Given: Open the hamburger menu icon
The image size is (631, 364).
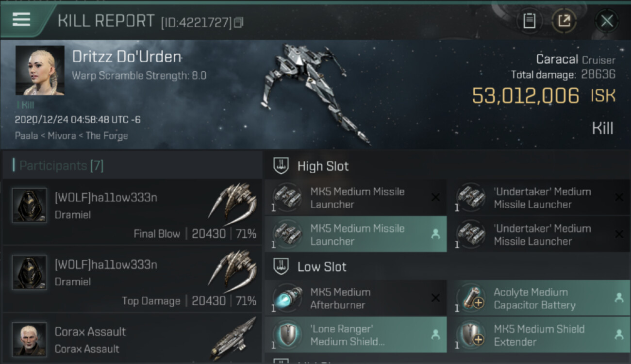Looking at the screenshot, I should coord(21,19).
